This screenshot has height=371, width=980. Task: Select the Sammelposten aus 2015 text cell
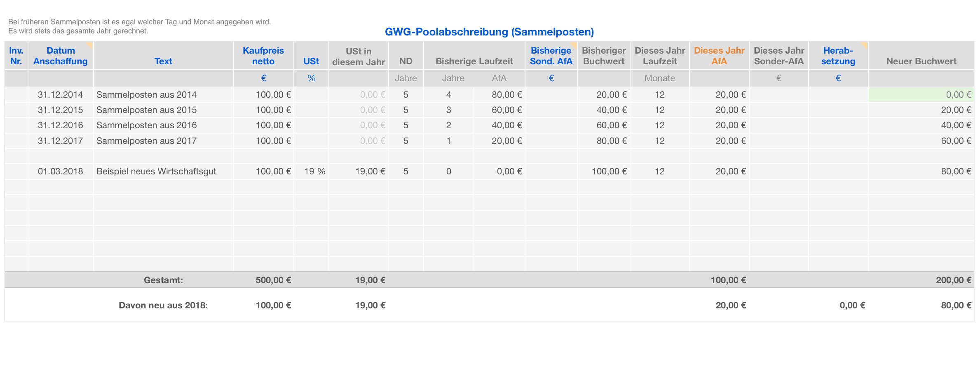[147, 110]
